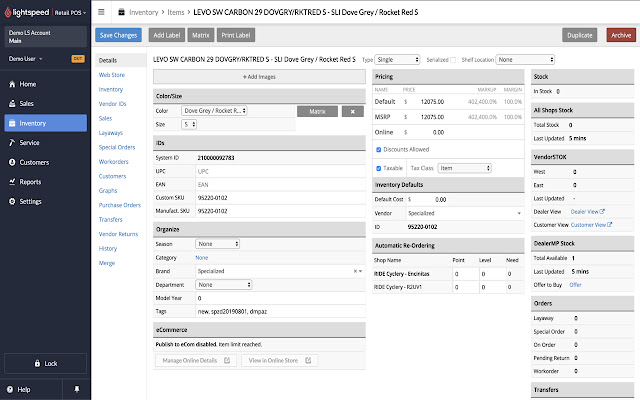Open the Merge tab
This screenshot has height=400, width=640.
(107, 263)
